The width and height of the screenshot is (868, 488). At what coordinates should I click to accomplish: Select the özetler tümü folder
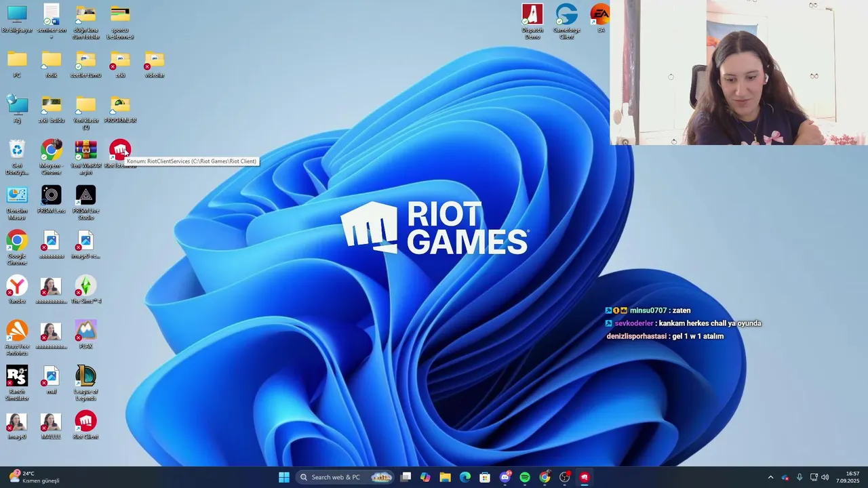point(85,64)
